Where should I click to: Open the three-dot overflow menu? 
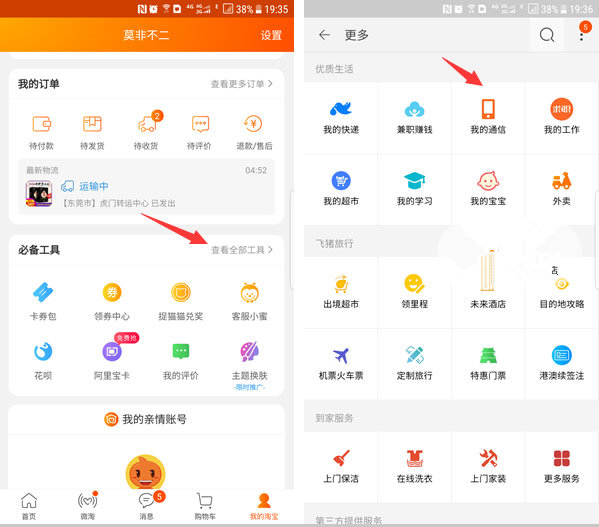point(581,35)
